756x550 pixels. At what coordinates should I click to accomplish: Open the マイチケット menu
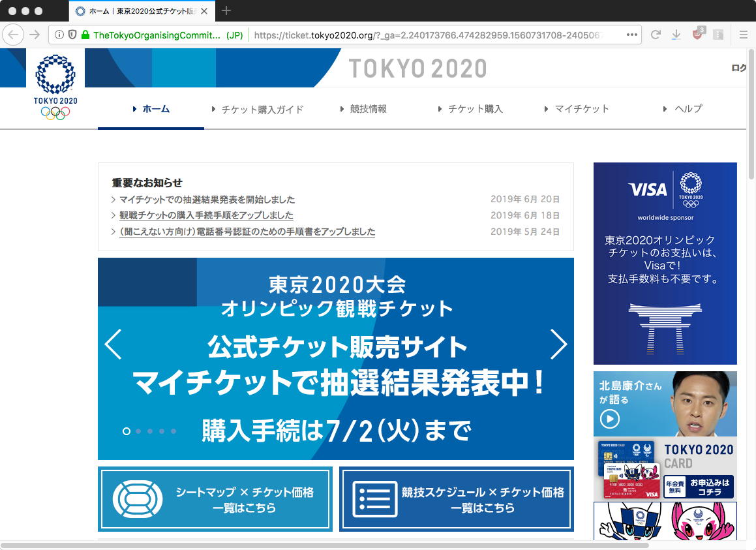click(x=577, y=109)
